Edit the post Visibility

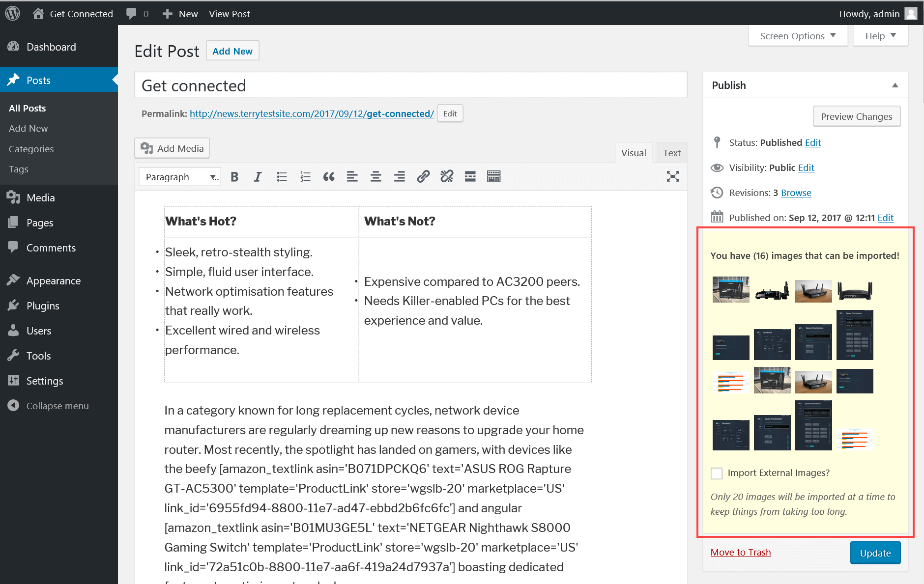coord(806,167)
